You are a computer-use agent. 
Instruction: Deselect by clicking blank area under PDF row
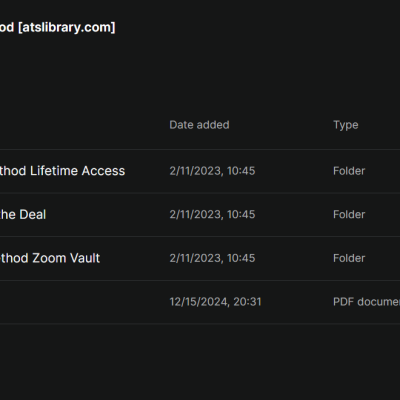200,362
